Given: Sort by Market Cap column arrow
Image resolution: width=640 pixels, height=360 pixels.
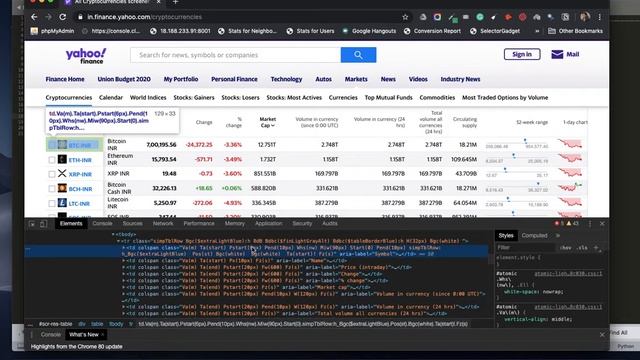Looking at the screenshot, I should pyautogui.click(x=273, y=126).
